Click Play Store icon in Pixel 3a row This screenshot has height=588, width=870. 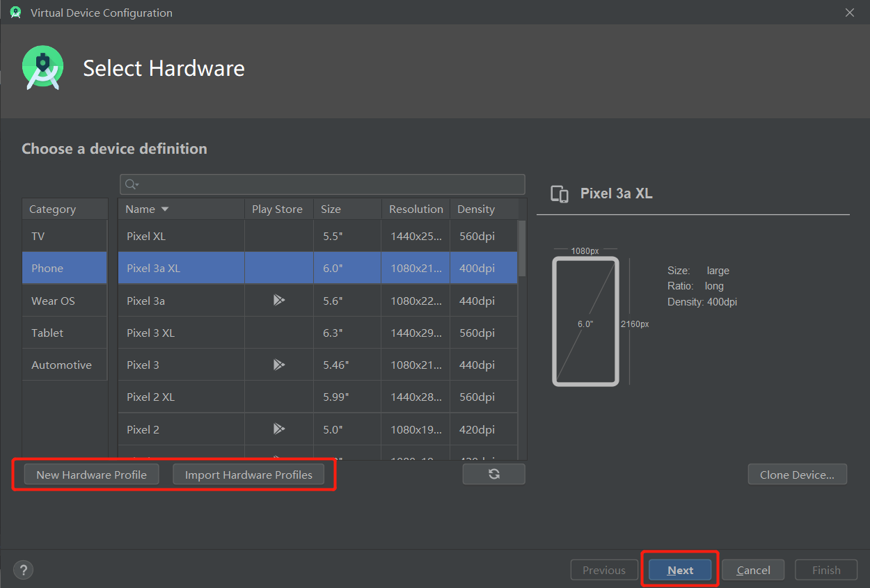[278, 301]
